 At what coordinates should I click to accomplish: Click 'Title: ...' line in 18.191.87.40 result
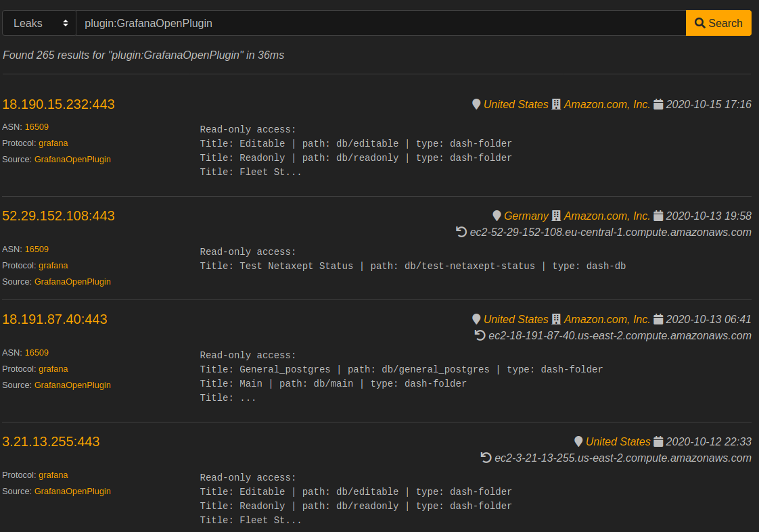(x=228, y=398)
